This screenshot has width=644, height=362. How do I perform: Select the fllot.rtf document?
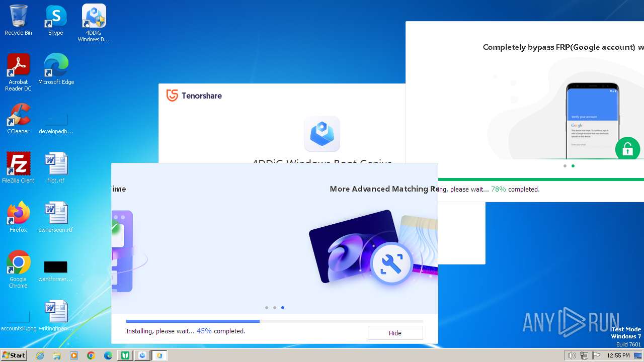click(56, 168)
